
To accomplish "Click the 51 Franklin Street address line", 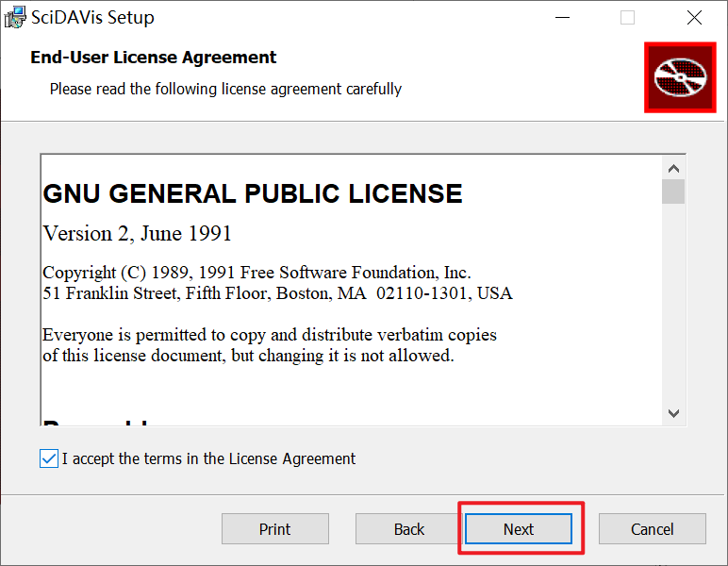I will (x=277, y=293).
